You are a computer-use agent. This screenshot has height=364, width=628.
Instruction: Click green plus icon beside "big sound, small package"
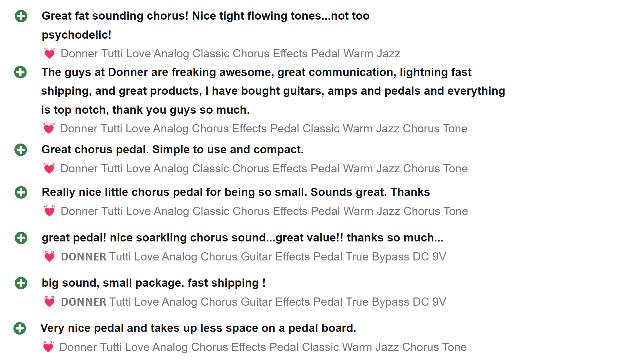point(21,283)
